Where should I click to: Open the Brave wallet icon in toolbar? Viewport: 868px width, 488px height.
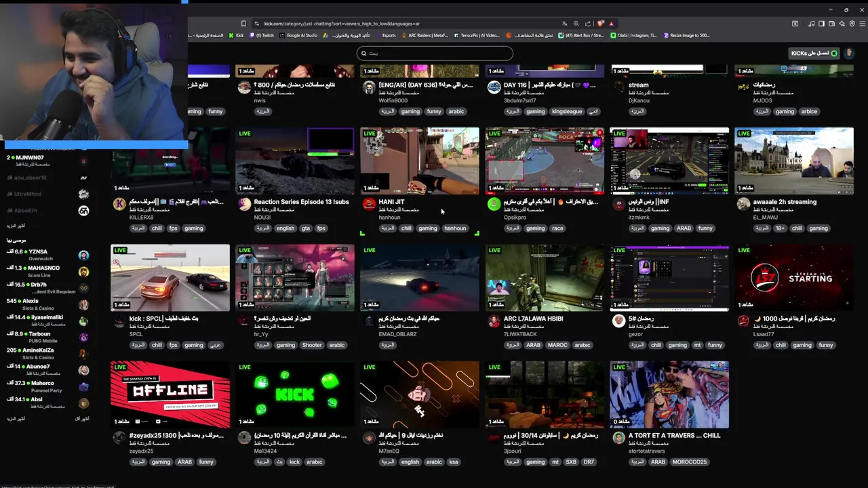pos(831,24)
